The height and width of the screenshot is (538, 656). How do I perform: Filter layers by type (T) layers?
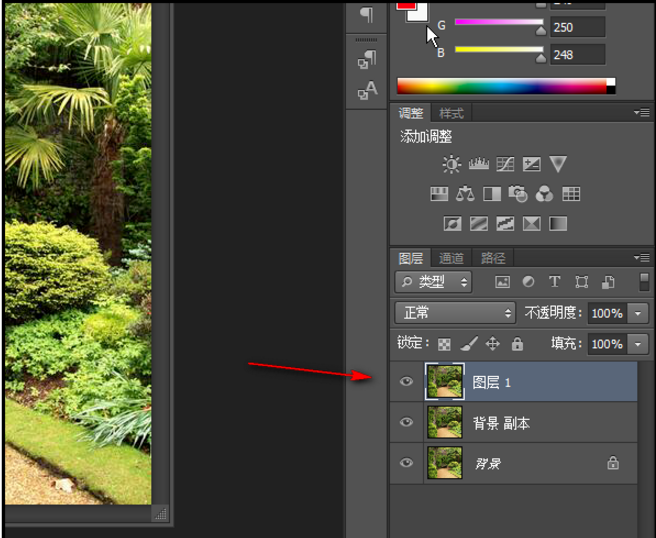click(x=554, y=283)
